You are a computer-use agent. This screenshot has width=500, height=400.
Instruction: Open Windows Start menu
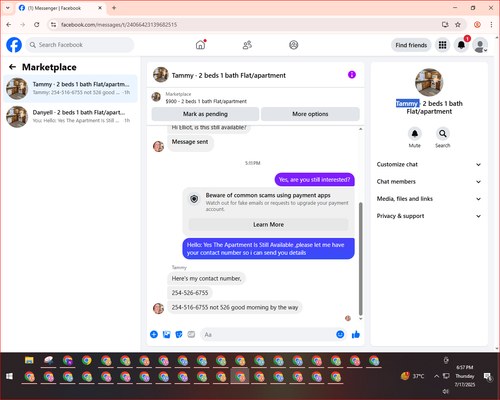coord(9,376)
